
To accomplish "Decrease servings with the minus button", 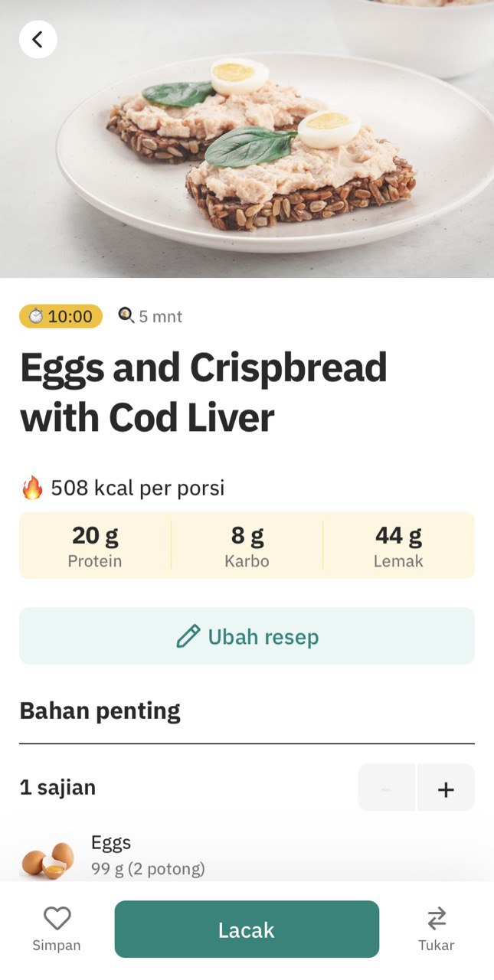I will point(387,788).
